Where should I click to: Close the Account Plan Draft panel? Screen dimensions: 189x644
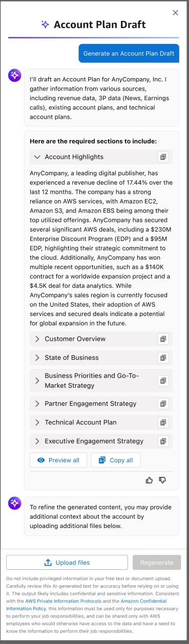point(176,13)
